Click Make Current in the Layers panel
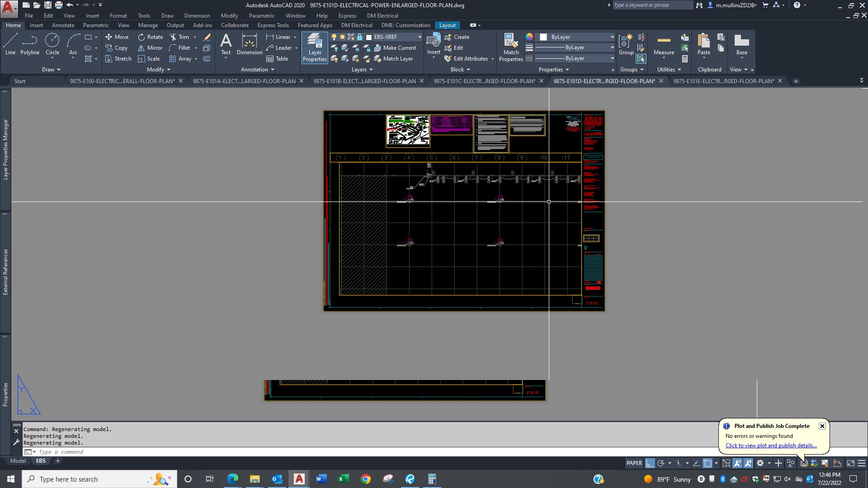 [x=396, y=47]
